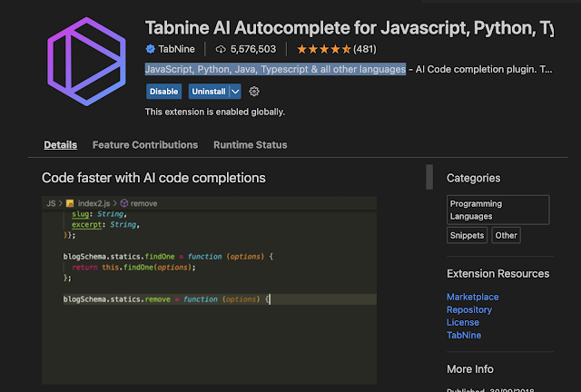Click 'This extension is enabled globally.' text
Viewport: 581px width, 392px height.
215,112
